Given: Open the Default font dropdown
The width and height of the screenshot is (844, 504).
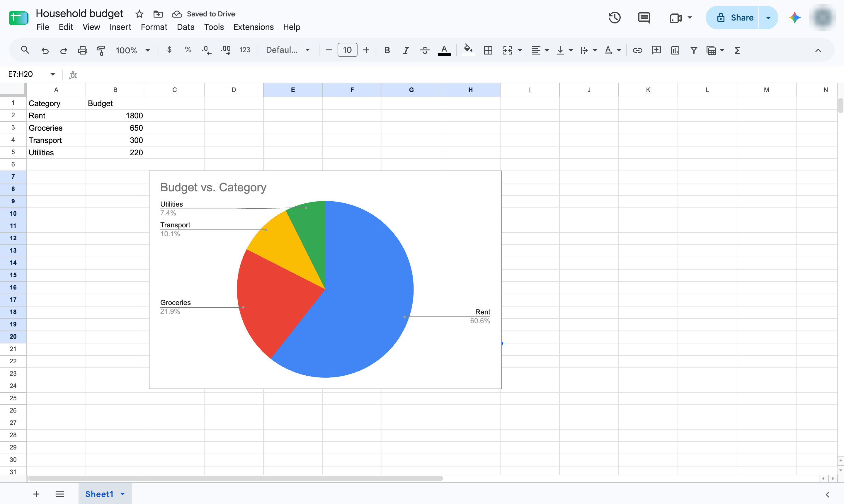Looking at the screenshot, I should (288, 50).
